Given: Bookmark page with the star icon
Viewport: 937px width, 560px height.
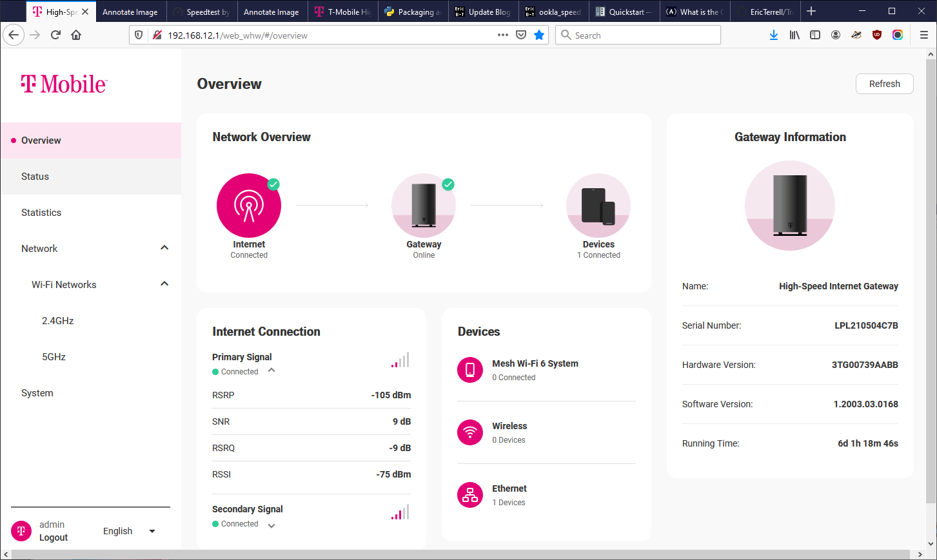Looking at the screenshot, I should tap(539, 35).
